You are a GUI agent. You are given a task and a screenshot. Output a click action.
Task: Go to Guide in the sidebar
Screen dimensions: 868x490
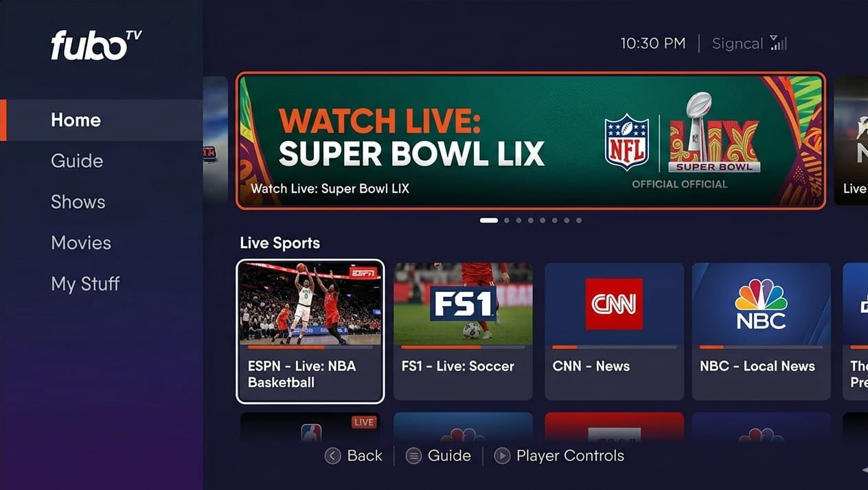(77, 161)
